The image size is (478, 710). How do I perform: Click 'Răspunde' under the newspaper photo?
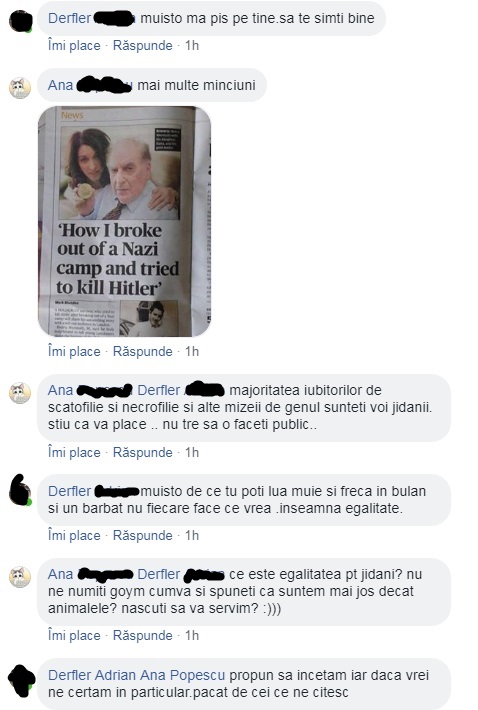coord(143,351)
